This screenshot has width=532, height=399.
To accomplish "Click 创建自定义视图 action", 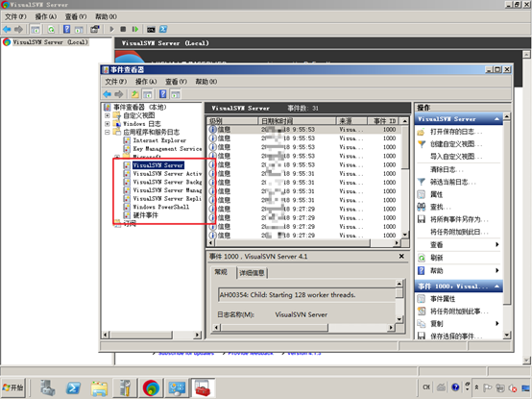I will click(456, 144).
